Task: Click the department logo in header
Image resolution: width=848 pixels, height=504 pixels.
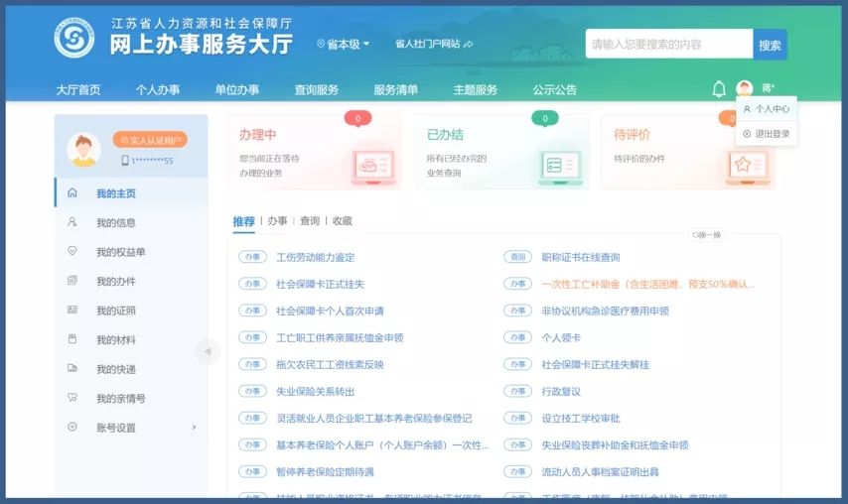Action: click(x=73, y=38)
